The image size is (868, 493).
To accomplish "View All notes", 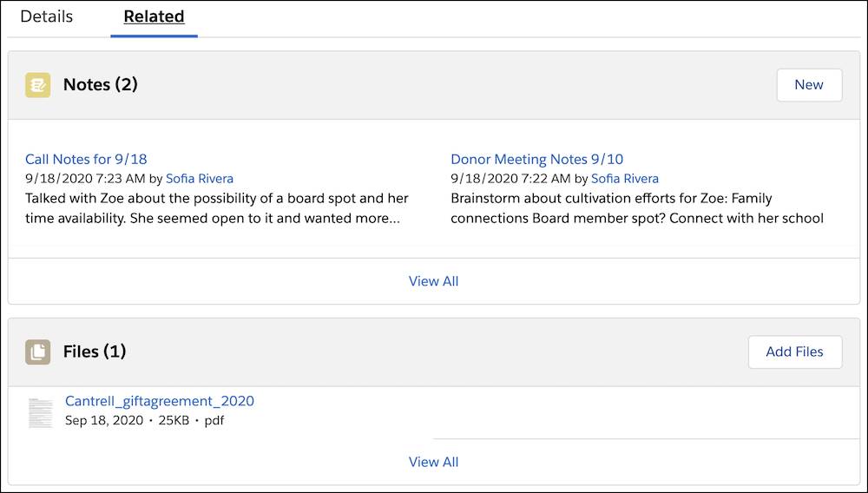I will click(433, 281).
